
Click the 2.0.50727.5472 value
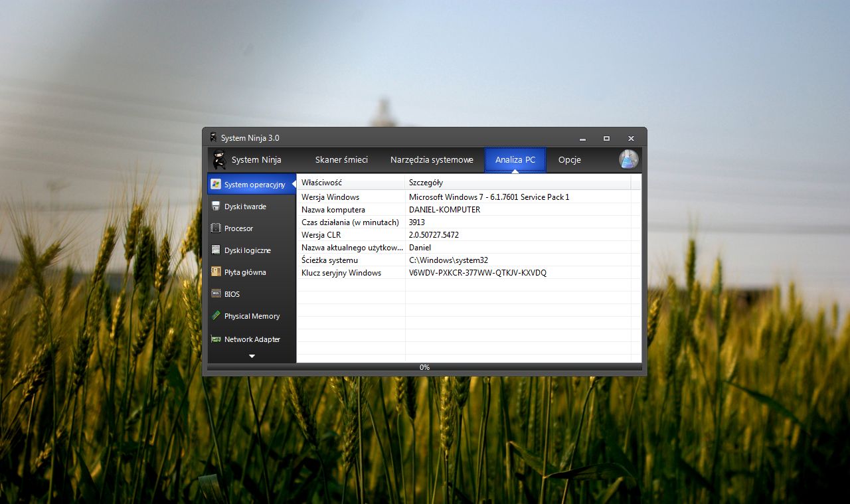click(x=434, y=235)
